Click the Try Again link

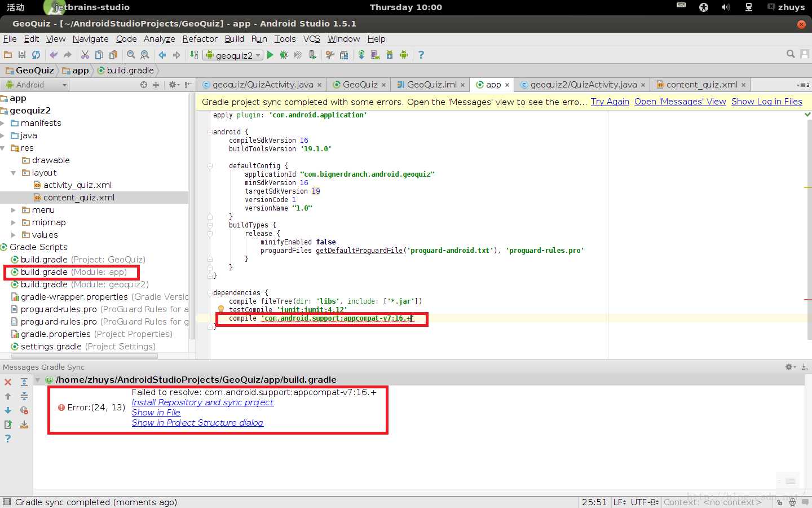tap(610, 102)
